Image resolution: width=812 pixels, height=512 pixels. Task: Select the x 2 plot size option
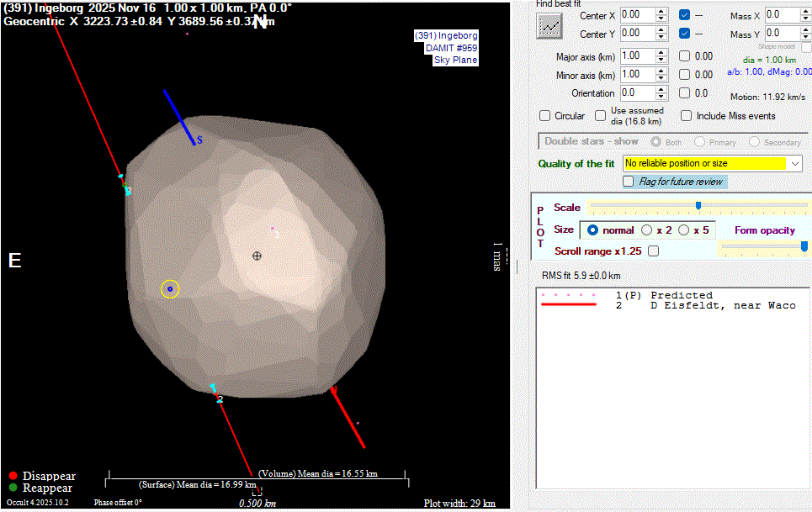click(647, 230)
